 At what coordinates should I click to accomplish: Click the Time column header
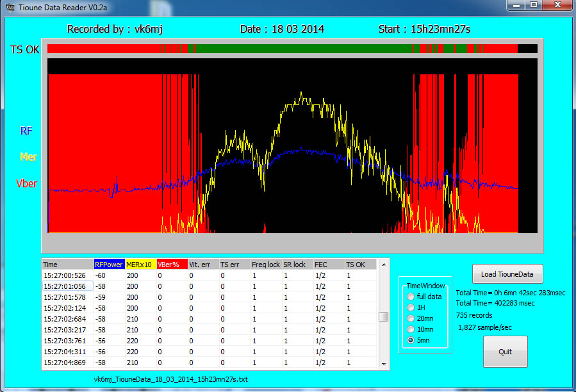point(67,265)
